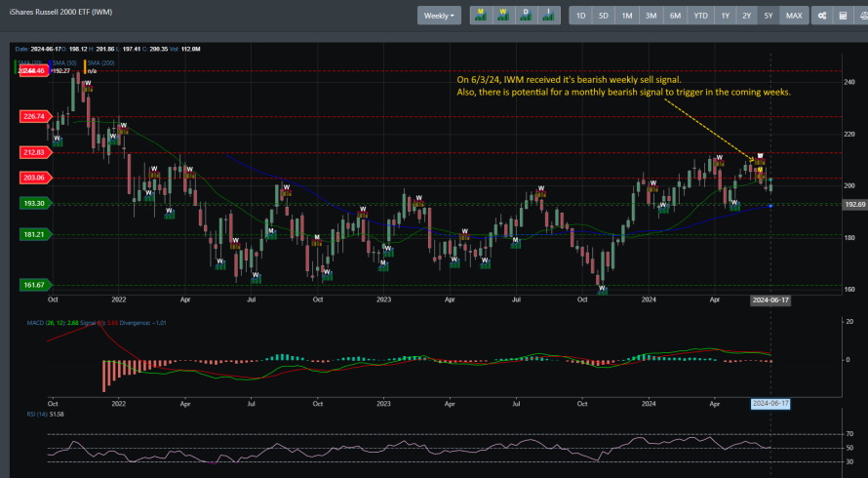
Task: Click the W buy marker at the October 2021 low
Action: point(57,140)
